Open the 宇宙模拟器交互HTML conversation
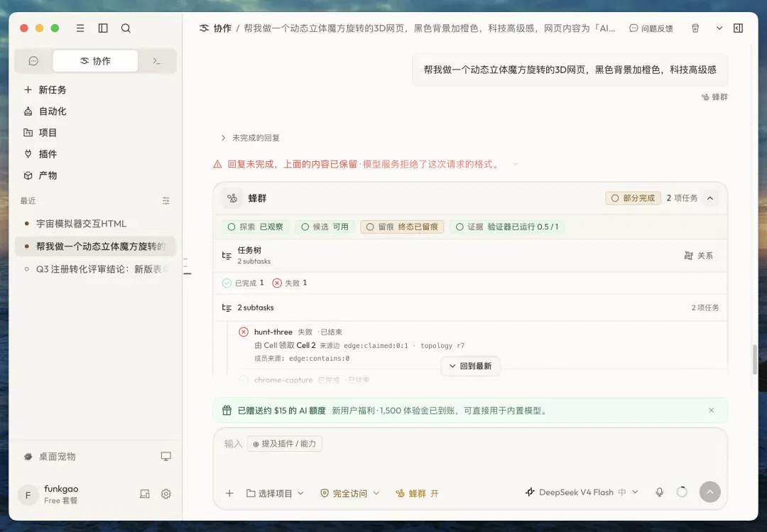Image resolution: width=767 pixels, height=532 pixels. (x=95, y=224)
